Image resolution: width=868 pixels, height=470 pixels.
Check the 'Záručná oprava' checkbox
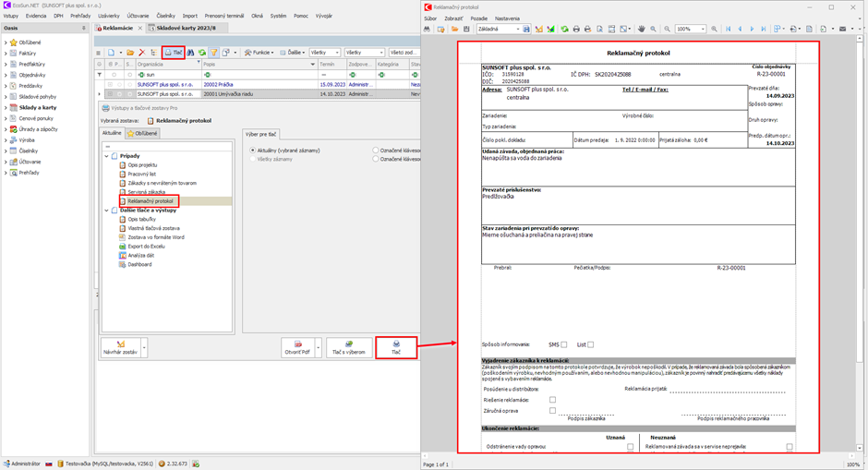(x=552, y=410)
